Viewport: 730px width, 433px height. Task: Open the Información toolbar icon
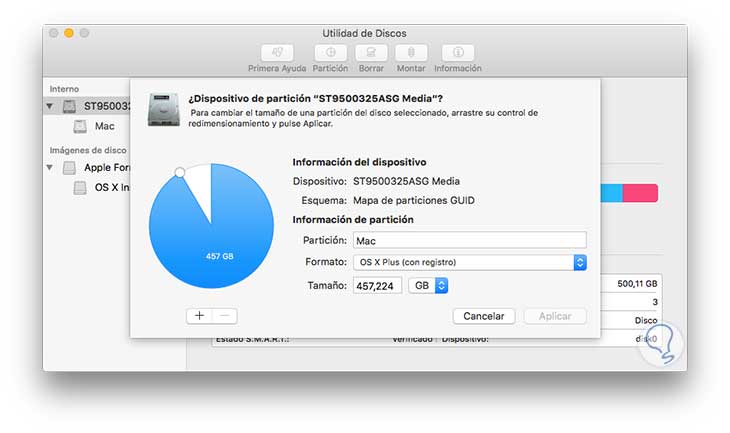coord(458,53)
